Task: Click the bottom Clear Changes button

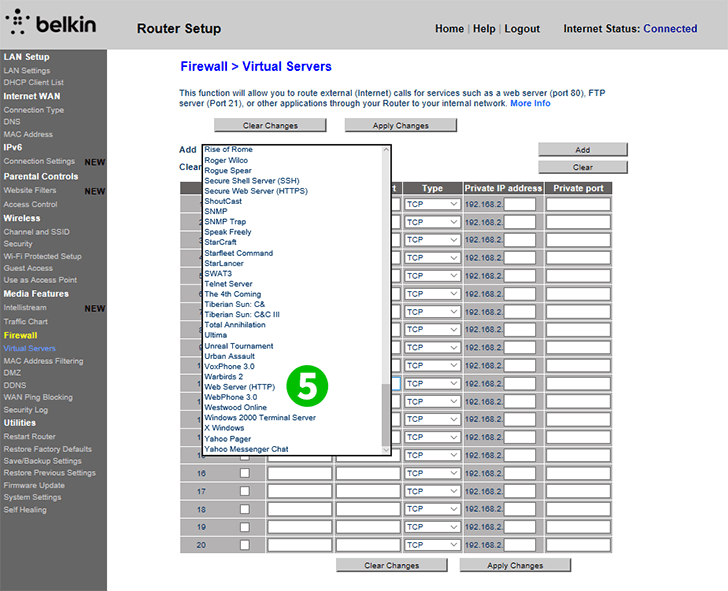Action: [391, 565]
